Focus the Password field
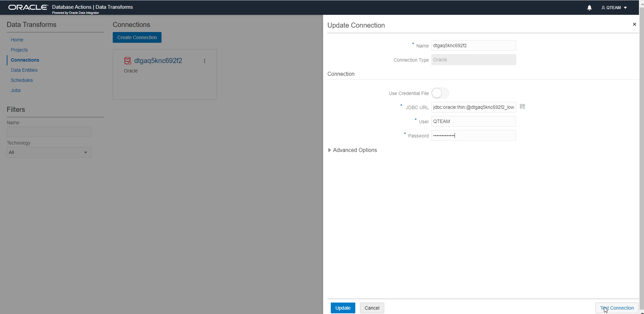The height and width of the screenshot is (314, 644). click(x=473, y=135)
